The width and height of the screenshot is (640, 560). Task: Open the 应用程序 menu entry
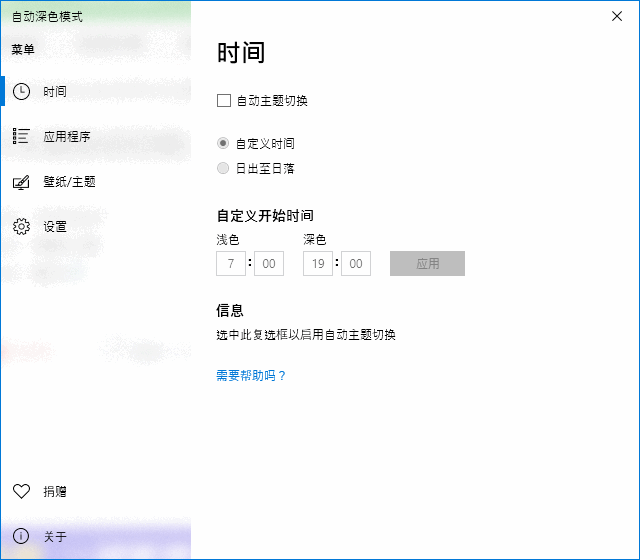point(96,136)
